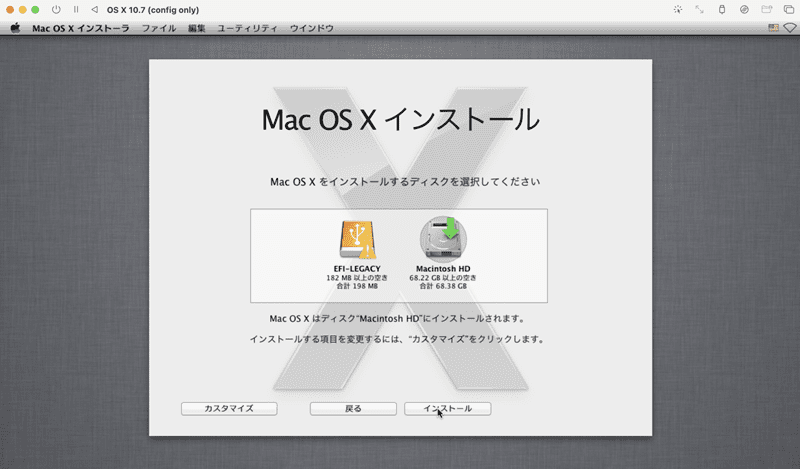Viewport: 800px width, 469px height.
Task: Open the ウインドウ menu
Action: 312,29
